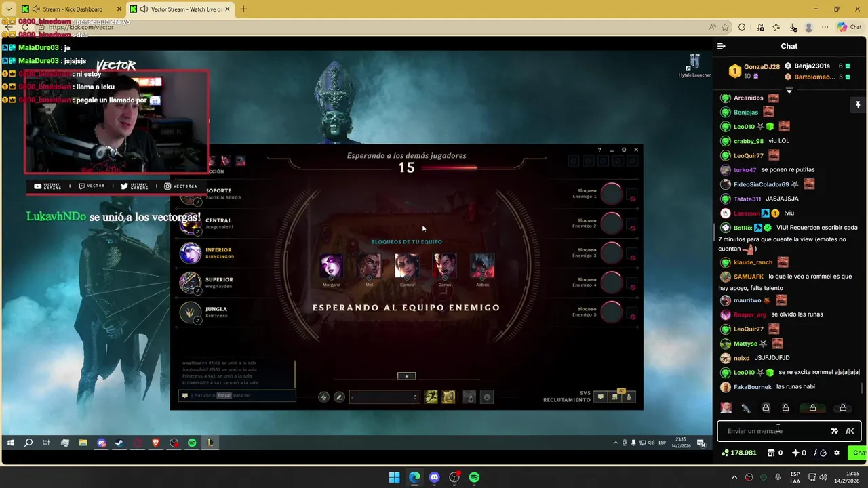
Task: Click username FakaBournek in chat
Action: click(753, 387)
